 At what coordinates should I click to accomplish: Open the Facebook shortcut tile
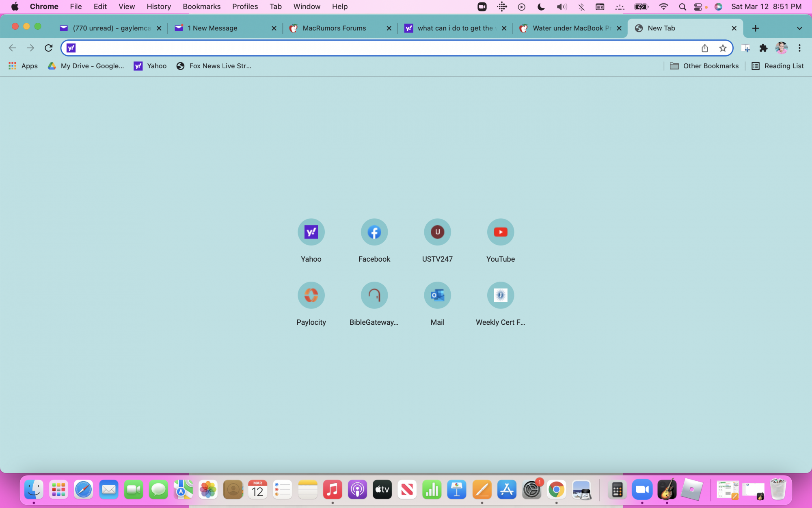pos(374,232)
